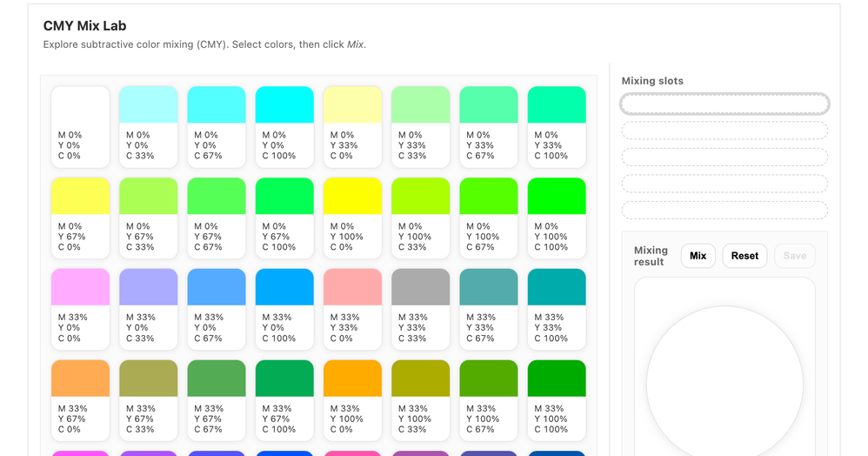Choose pure yellow swatch M 0% Y 100% C 0%
Screen dimensions: 868x456
(x=352, y=218)
